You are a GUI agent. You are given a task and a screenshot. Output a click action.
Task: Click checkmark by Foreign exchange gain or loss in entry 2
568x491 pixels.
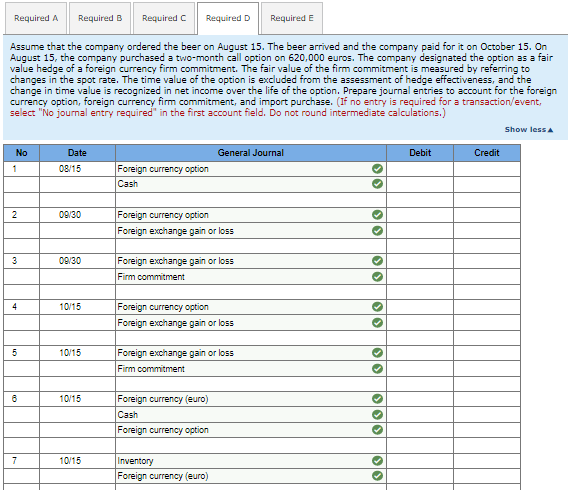point(377,230)
